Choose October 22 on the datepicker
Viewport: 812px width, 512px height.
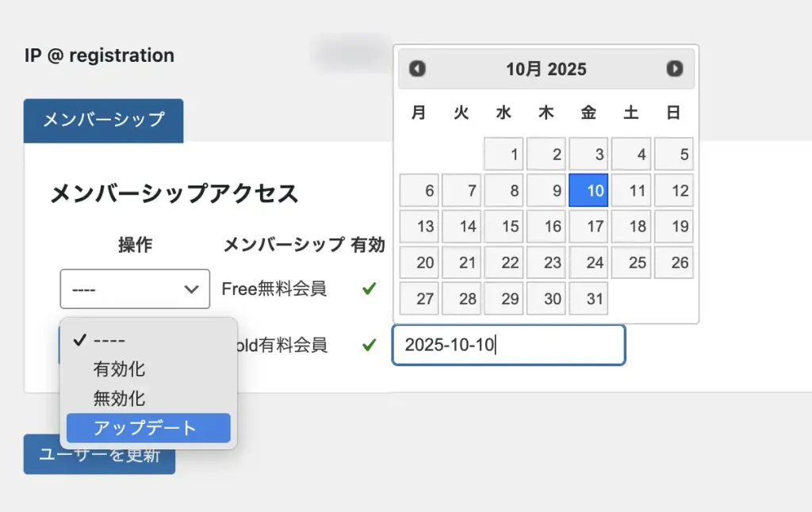[x=504, y=262]
